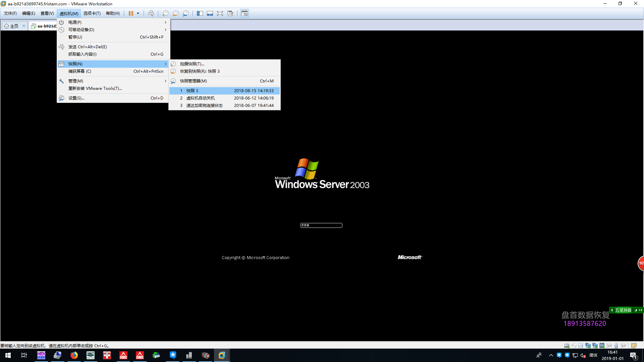This screenshot has height=362, width=644.
Task: Toggle library sidebar view toolbar icon
Action: (200, 13)
